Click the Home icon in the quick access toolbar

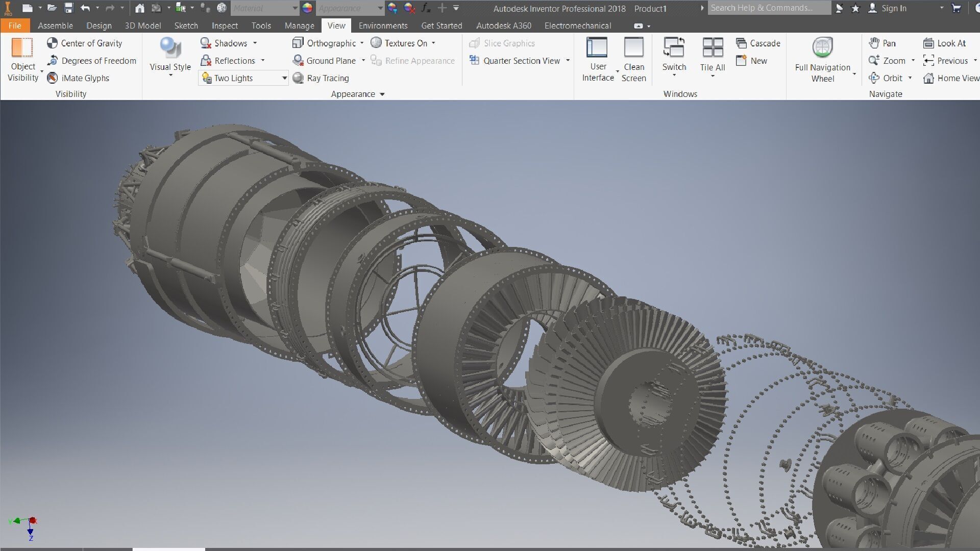pyautogui.click(x=139, y=8)
